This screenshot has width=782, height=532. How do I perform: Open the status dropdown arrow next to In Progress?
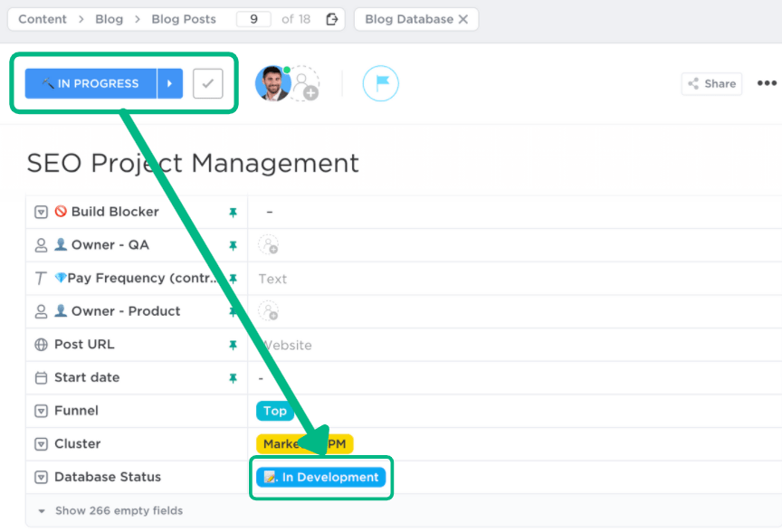click(169, 83)
